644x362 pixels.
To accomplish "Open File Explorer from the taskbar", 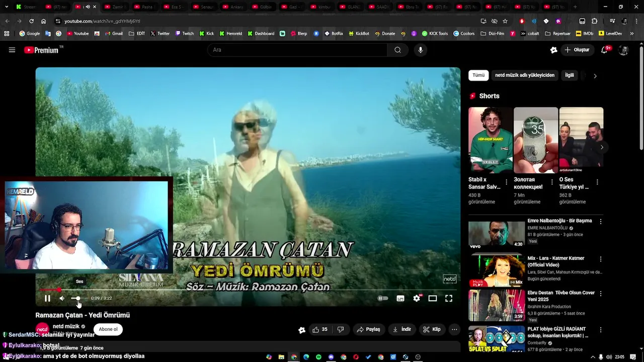I will point(281,357).
